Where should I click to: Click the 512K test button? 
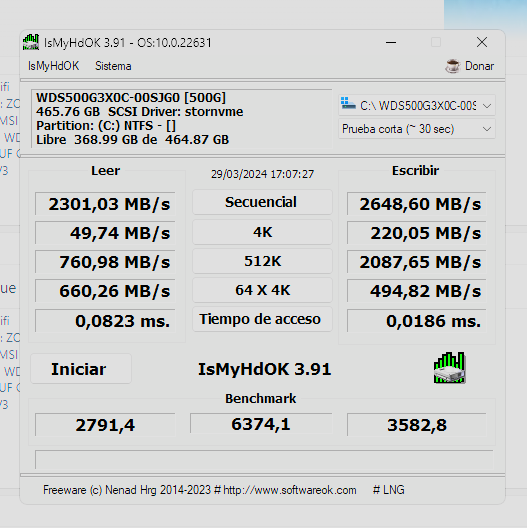click(262, 261)
